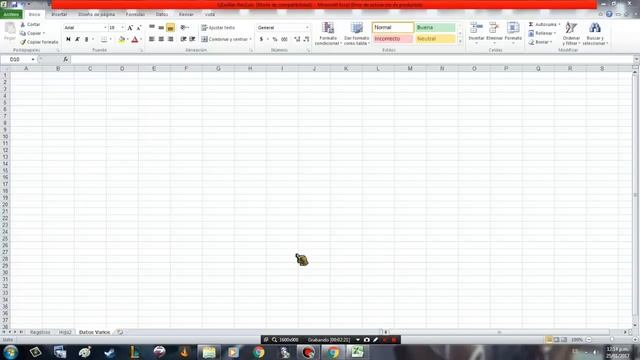Toggle align text right
The height and width of the screenshot is (360, 640).
click(171, 39)
